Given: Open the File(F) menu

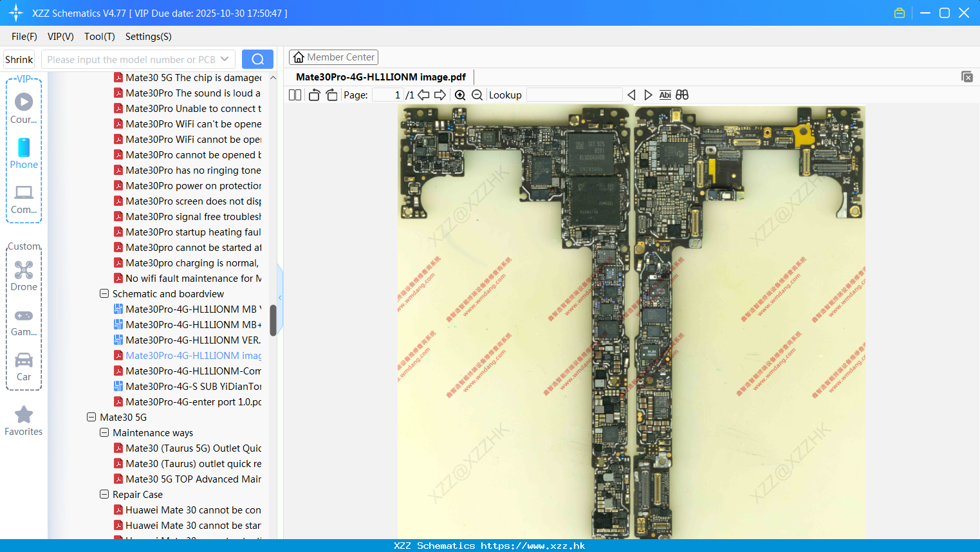Looking at the screenshot, I should pyautogui.click(x=24, y=37).
